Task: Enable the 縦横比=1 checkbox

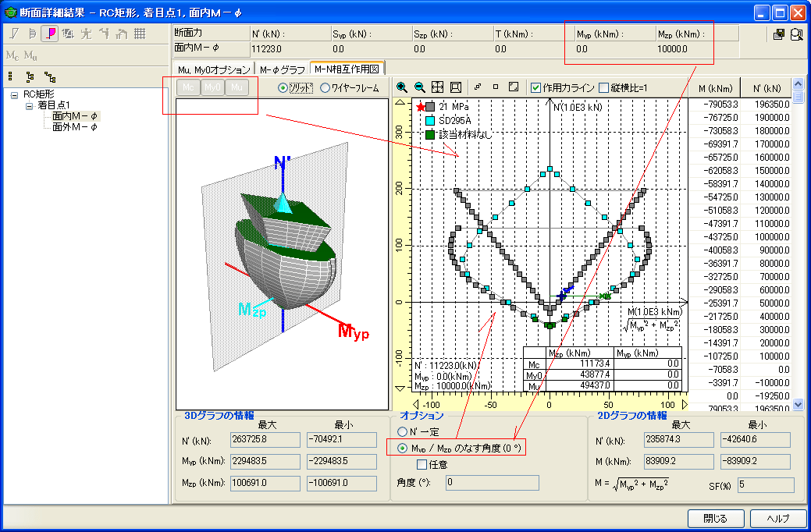Action: 603,88
